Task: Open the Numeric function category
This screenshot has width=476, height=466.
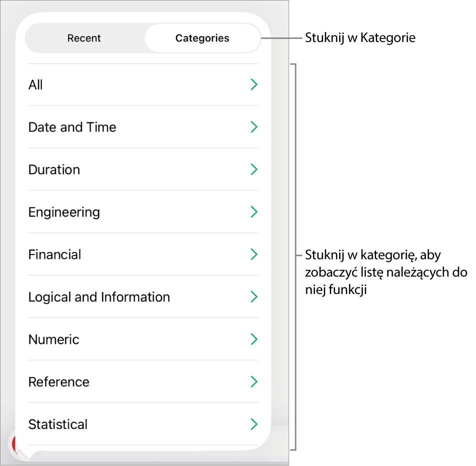Action: tap(54, 340)
